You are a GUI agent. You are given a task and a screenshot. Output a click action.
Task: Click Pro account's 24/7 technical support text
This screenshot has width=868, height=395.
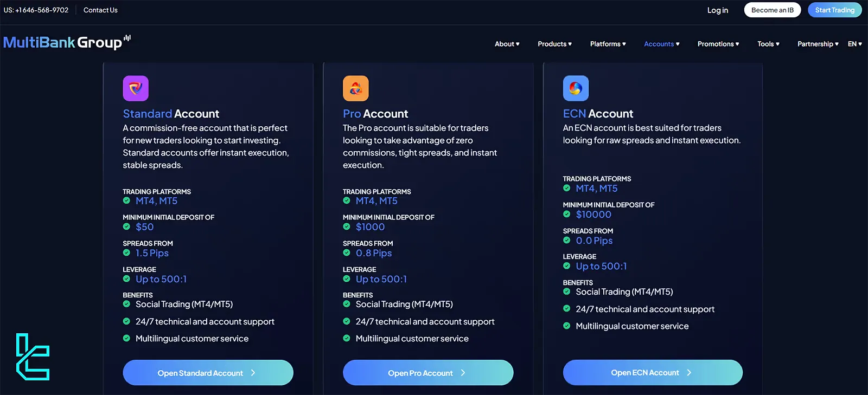(x=425, y=322)
